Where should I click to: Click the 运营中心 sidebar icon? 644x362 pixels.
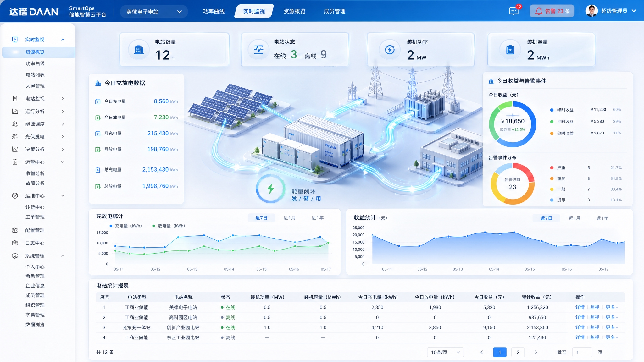15,162
